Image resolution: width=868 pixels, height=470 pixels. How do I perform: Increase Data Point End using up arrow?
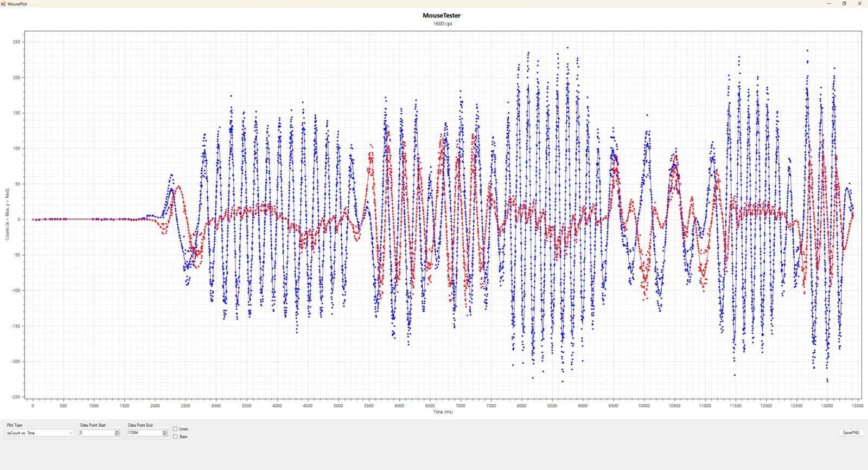165,432
